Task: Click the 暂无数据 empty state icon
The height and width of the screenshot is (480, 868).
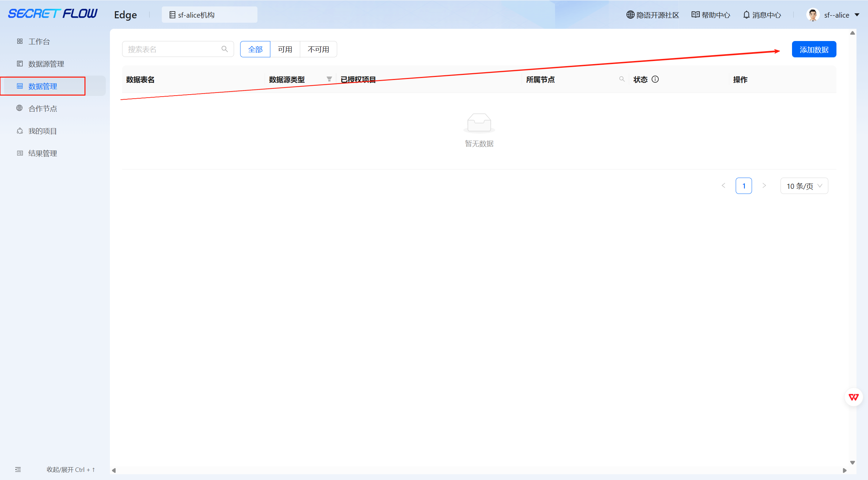Action: coord(479,123)
